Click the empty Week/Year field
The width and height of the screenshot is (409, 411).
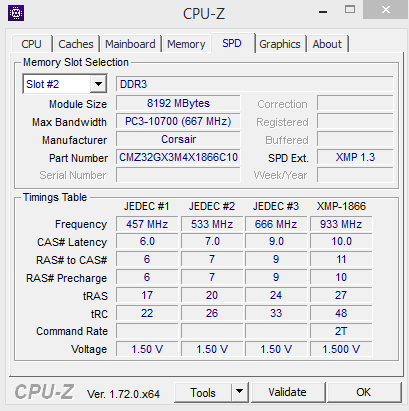click(x=355, y=175)
